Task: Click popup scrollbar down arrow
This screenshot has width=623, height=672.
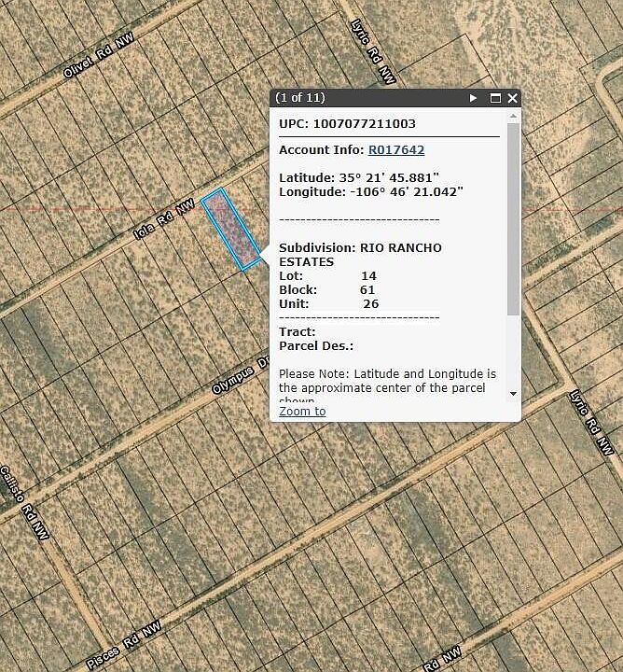Action: click(x=513, y=394)
